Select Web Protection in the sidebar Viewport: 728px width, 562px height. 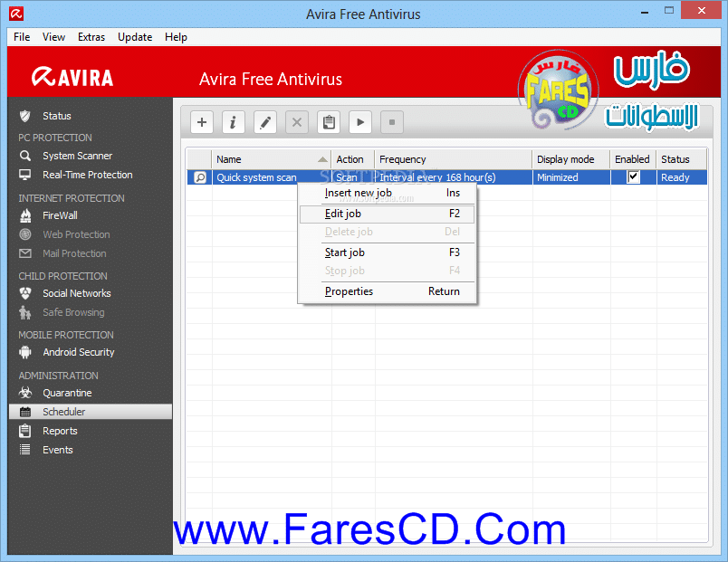pyautogui.click(x=77, y=234)
